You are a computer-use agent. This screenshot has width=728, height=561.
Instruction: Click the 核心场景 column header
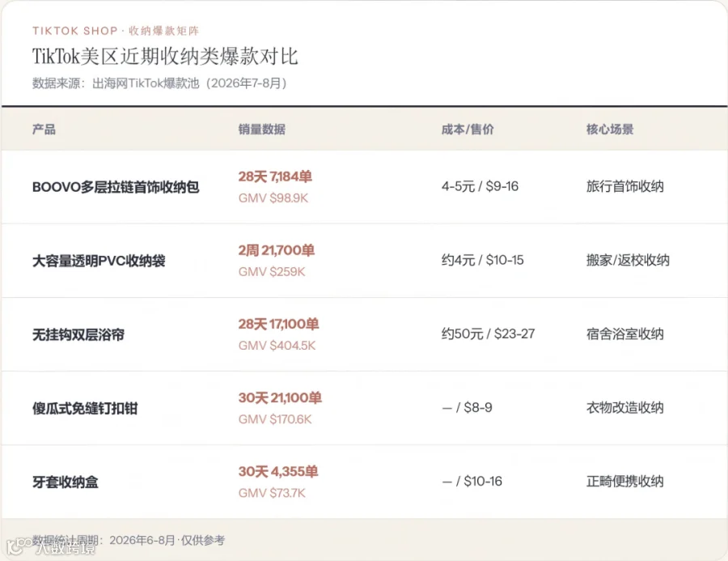click(610, 130)
